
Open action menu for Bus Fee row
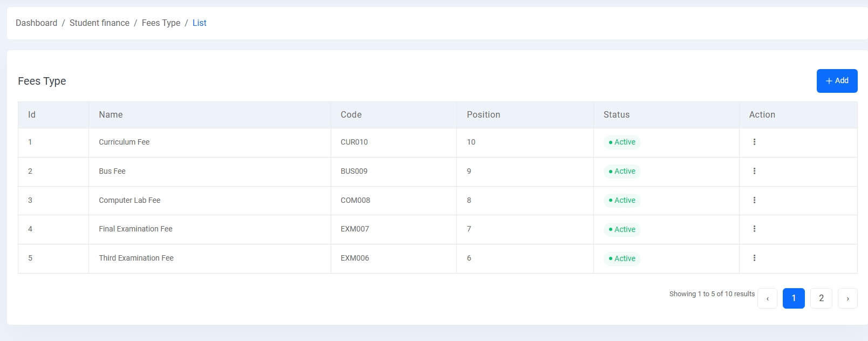point(754,171)
